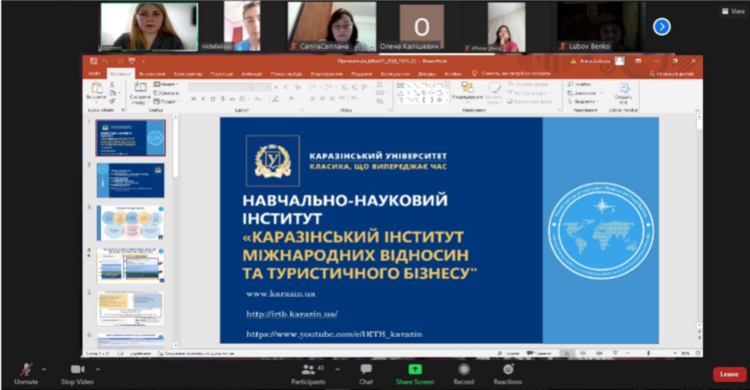Click Clear All Formatting icon
The image size is (750, 390).
click(298, 87)
